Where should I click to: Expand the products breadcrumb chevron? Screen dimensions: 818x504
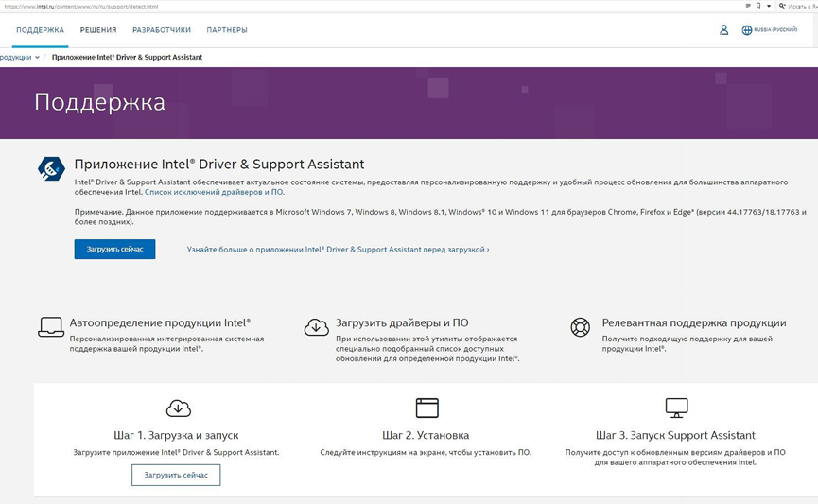37,58
